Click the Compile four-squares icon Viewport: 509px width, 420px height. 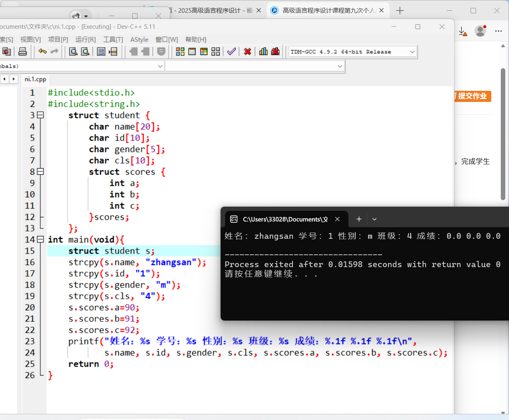pyautogui.click(x=180, y=51)
